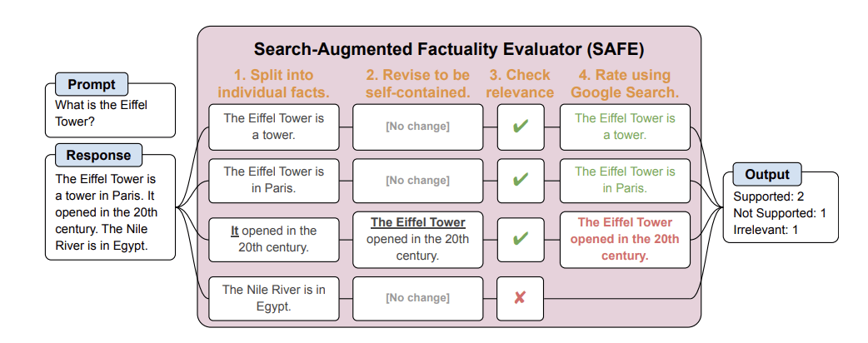Click the green checkmark for the 20th century fact
Image resolution: width=868 pixels, height=343 pixels.
(521, 239)
